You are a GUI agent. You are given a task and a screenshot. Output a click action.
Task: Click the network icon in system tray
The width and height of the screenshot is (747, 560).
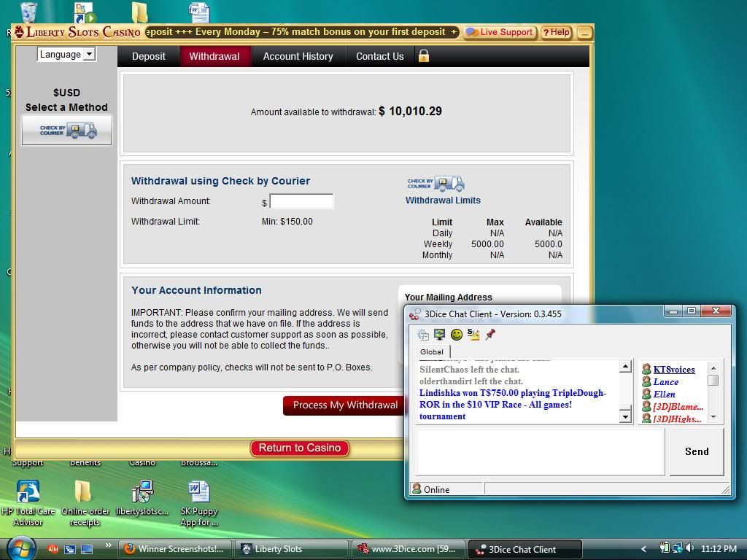677,548
